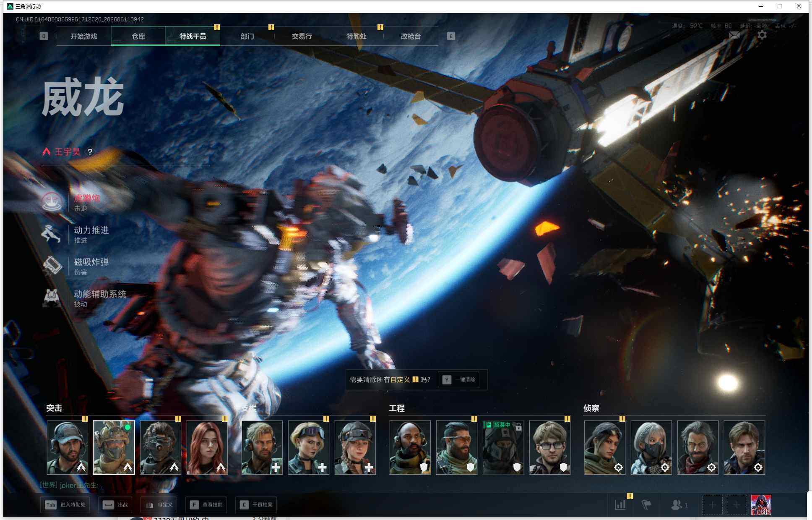Select the 动力推进 skill icon
Screen dimensions: 812x520
pyautogui.click(x=52, y=234)
